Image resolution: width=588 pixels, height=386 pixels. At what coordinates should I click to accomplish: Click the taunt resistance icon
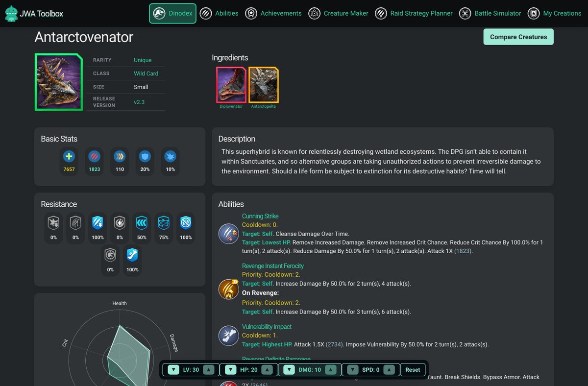click(x=110, y=256)
